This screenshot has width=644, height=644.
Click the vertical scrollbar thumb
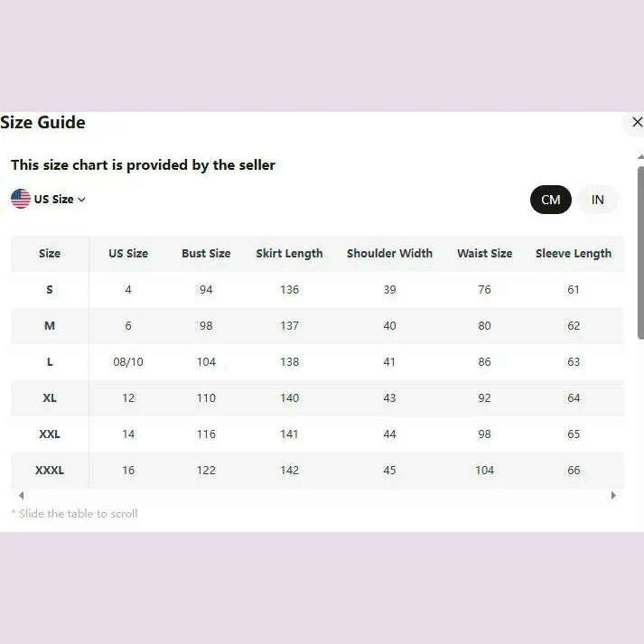click(x=639, y=253)
